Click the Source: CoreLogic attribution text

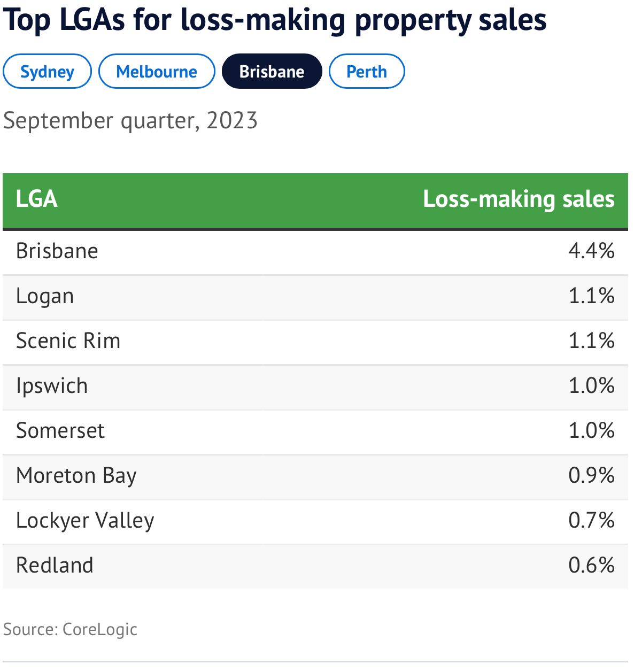click(70, 629)
